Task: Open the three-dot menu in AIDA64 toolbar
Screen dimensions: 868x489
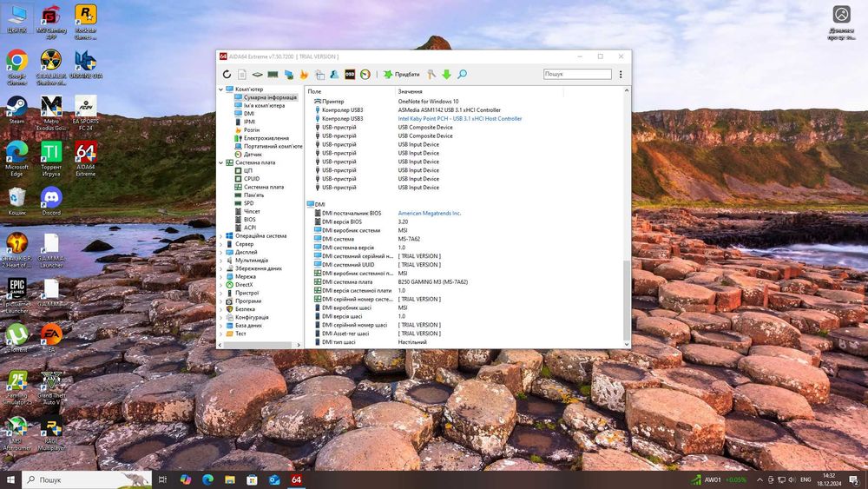Action: [621, 75]
